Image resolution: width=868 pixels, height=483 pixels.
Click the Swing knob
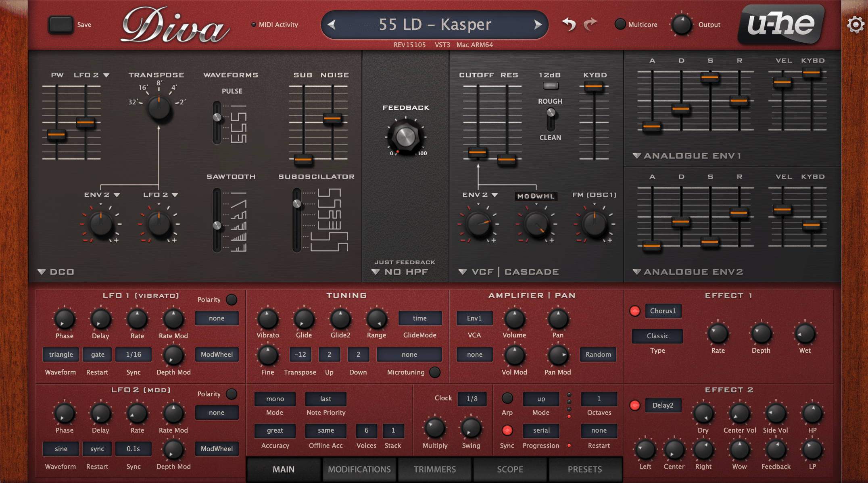pos(471,428)
